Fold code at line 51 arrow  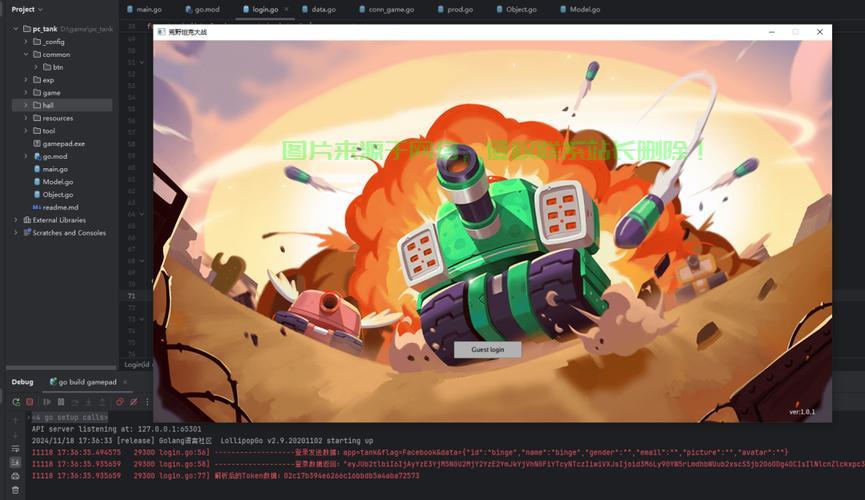coord(142,62)
